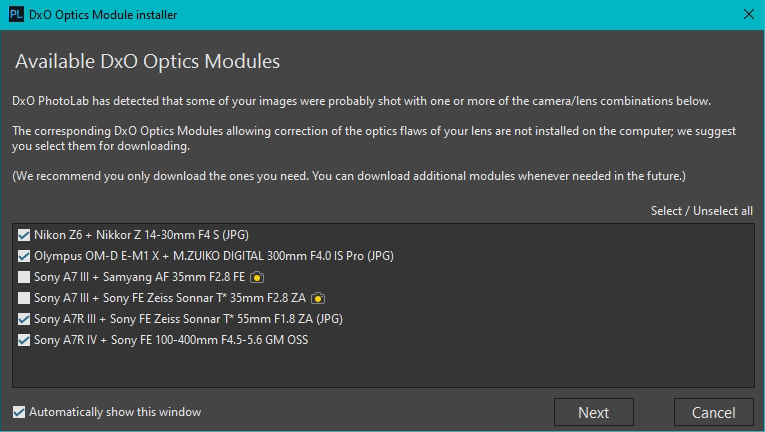The width and height of the screenshot is (765, 432).
Task: Select row text Sony A7 III + Samyang AF 35mm F2.8 FE
Action: point(140,277)
